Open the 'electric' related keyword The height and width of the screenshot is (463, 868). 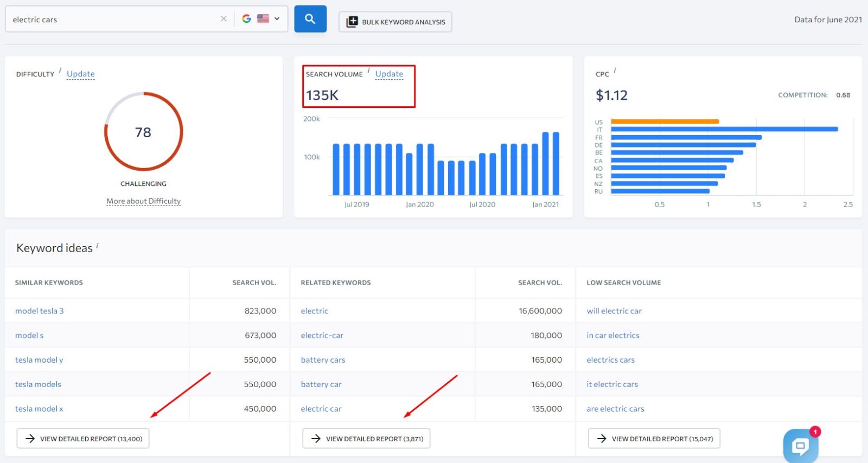(315, 311)
